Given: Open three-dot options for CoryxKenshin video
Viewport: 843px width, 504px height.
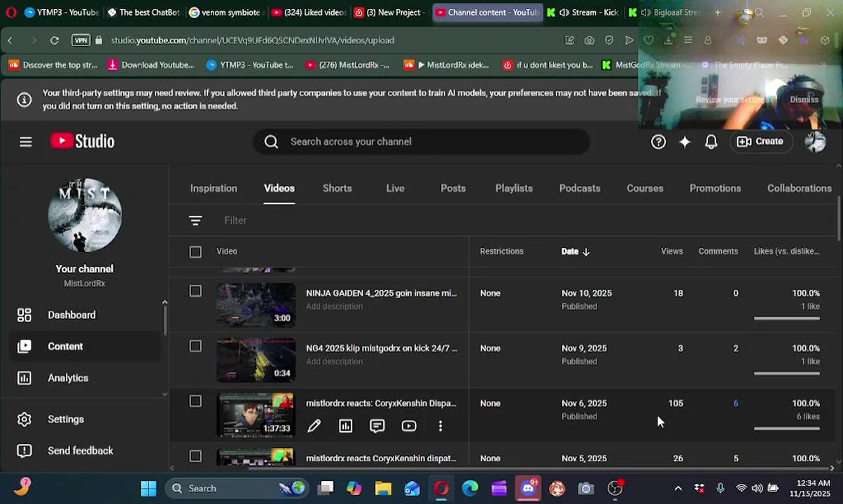Looking at the screenshot, I should point(440,426).
